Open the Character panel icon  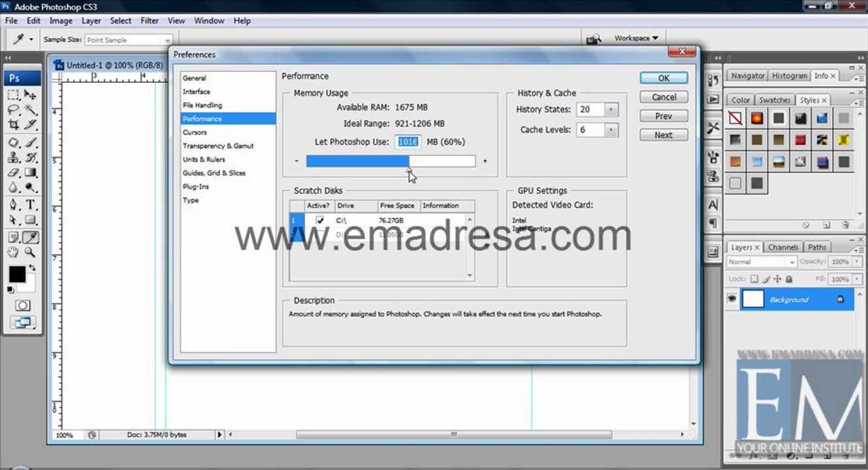tap(713, 205)
